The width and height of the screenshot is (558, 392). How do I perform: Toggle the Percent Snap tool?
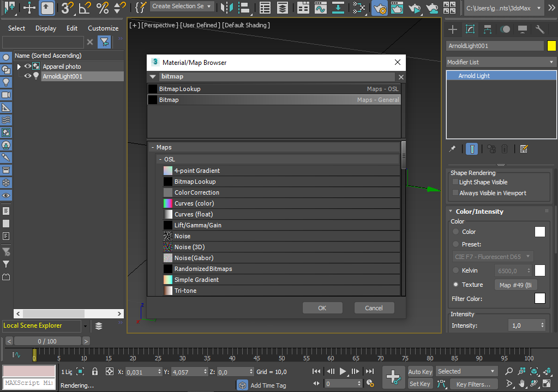(x=103, y=8)
